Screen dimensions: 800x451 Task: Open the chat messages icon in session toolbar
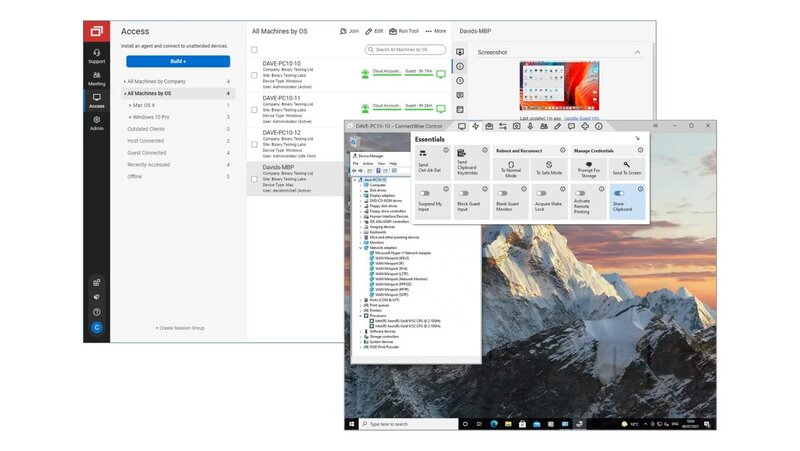pyautogui.click(x=571, y=126)
